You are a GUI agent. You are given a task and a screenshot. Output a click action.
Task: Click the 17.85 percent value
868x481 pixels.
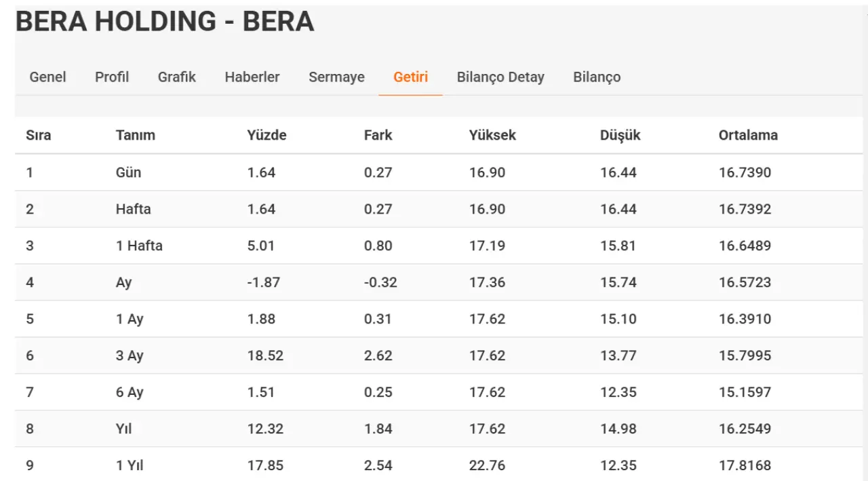tap(265, 465)
